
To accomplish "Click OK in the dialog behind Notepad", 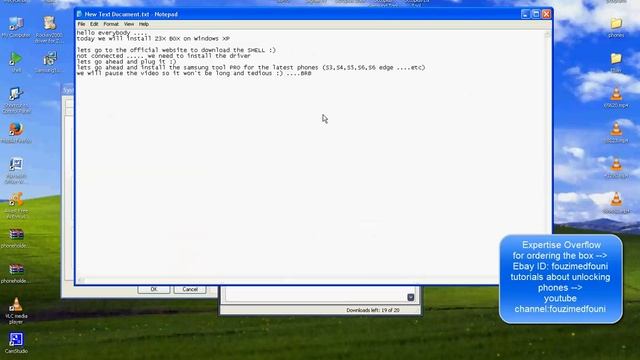I will pyautogui.click(x=154, y=289).
